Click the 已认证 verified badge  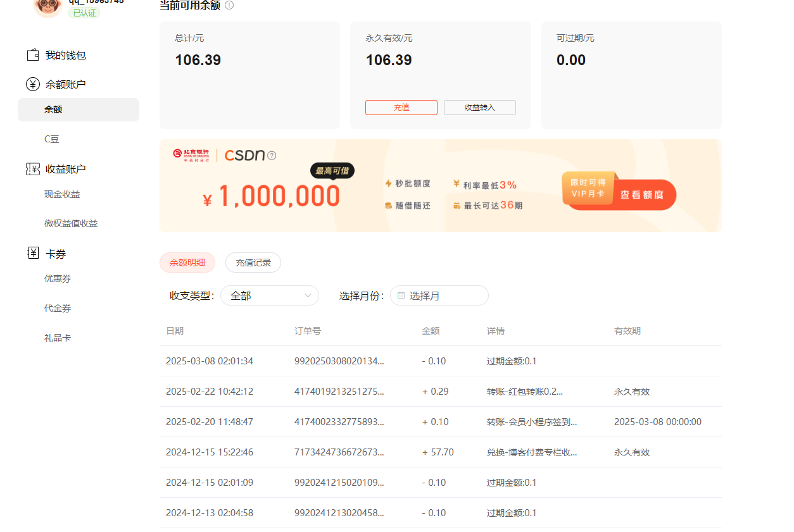coord(83,12)
